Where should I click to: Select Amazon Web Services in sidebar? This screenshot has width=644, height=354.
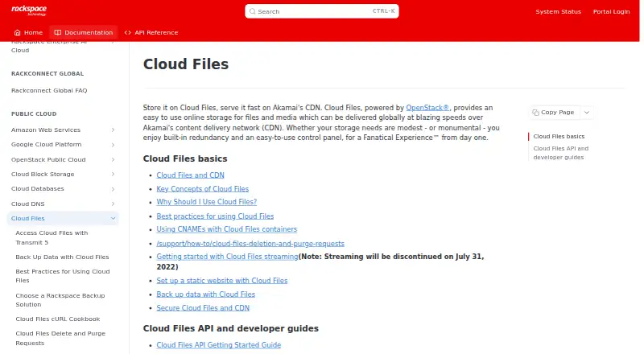tap(46, 130)
